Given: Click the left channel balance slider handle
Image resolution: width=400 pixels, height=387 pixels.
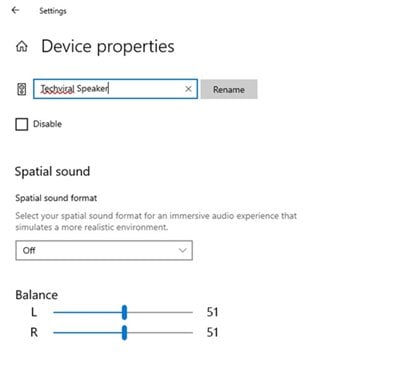Looking at the screenshot, I should [x=124, y=312].
